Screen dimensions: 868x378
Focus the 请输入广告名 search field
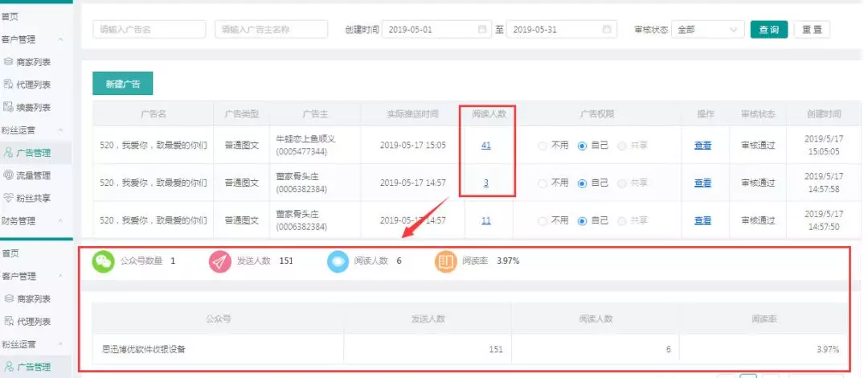click(149, 30)
